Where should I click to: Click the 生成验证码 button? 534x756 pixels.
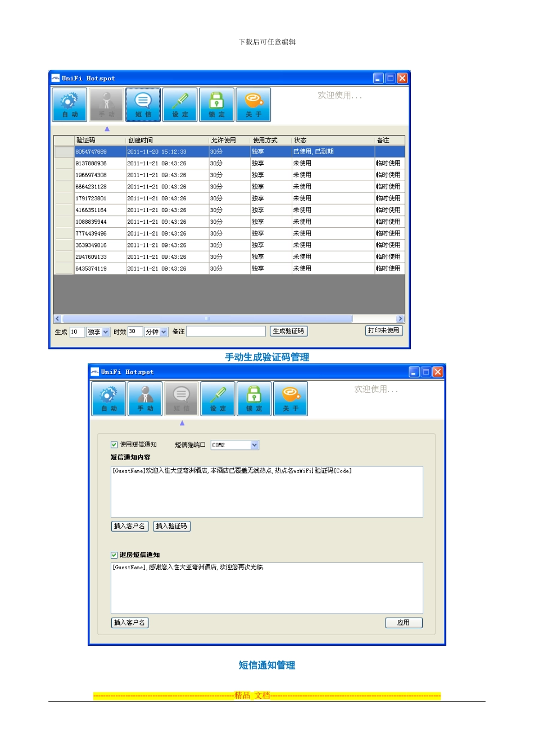289,331
